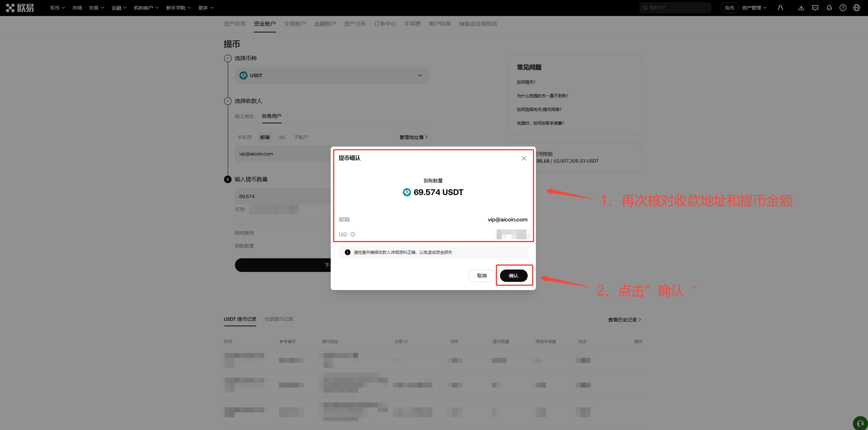868x430 pixels.
Task: Open the customer service chat bubble
Action: point(860,423)
